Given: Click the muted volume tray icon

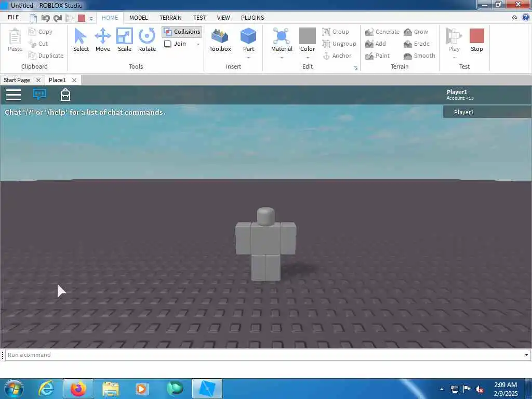Looking at the screenshot, I should (x=479, y=389).
